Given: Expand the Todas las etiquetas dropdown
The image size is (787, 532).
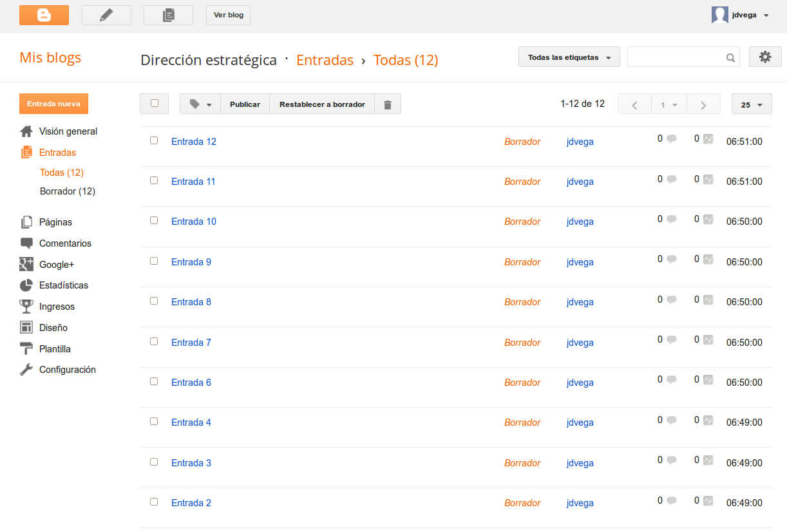Looking at the screenshot, I should (569, 57).
